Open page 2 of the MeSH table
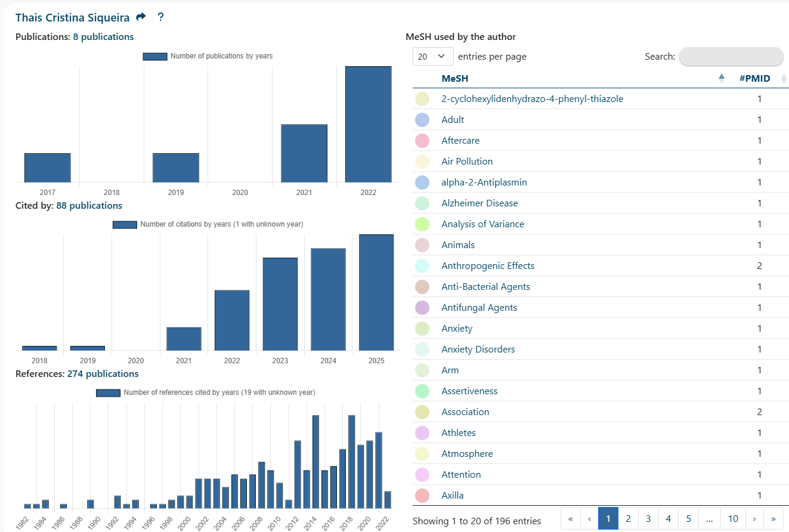The height and width of the screenshot is (532, 789). 628,519
